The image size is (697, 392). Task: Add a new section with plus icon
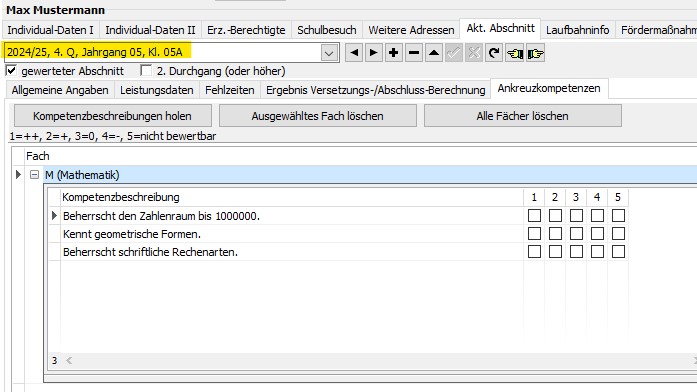[393, 53]
